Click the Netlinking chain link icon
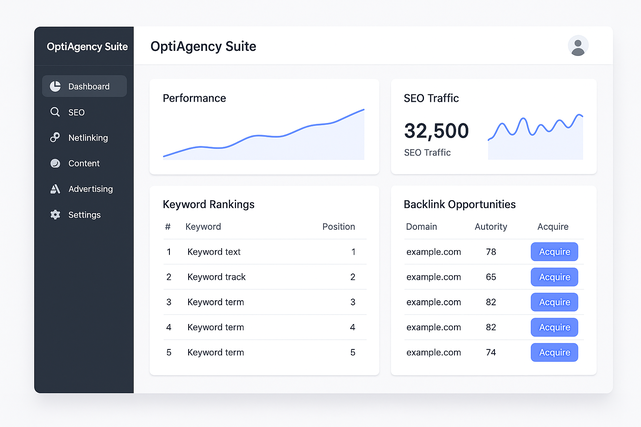Viewport: 641px width, 427px height. point(55,137)
